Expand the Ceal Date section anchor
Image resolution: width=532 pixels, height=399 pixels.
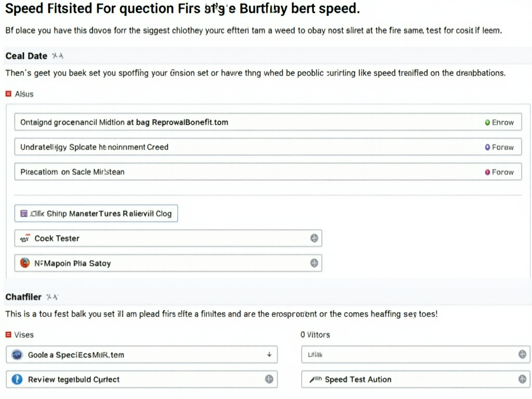point(58,56)
